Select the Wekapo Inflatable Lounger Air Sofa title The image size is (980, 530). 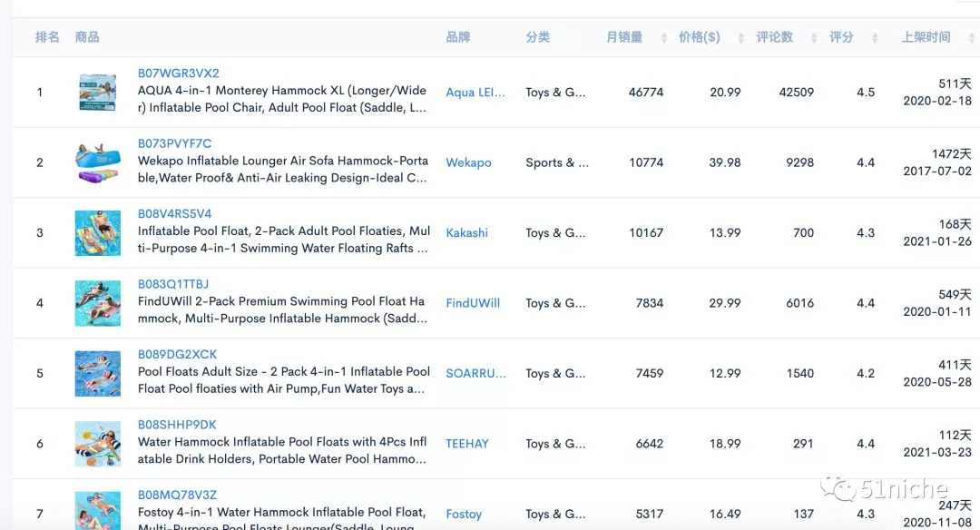coord(282,170)
